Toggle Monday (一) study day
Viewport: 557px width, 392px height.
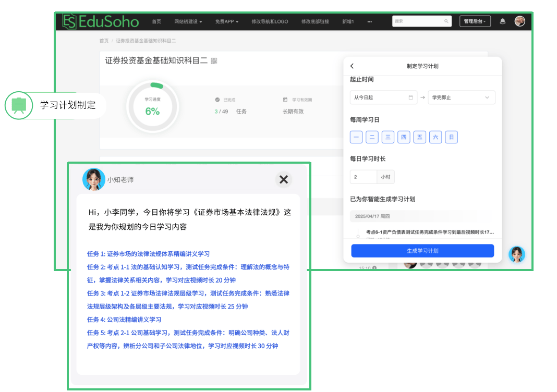(356, 138)
